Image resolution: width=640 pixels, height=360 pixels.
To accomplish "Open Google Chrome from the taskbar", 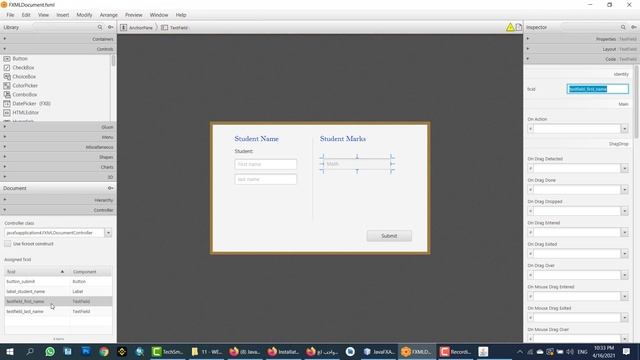I will click(104, 351).
